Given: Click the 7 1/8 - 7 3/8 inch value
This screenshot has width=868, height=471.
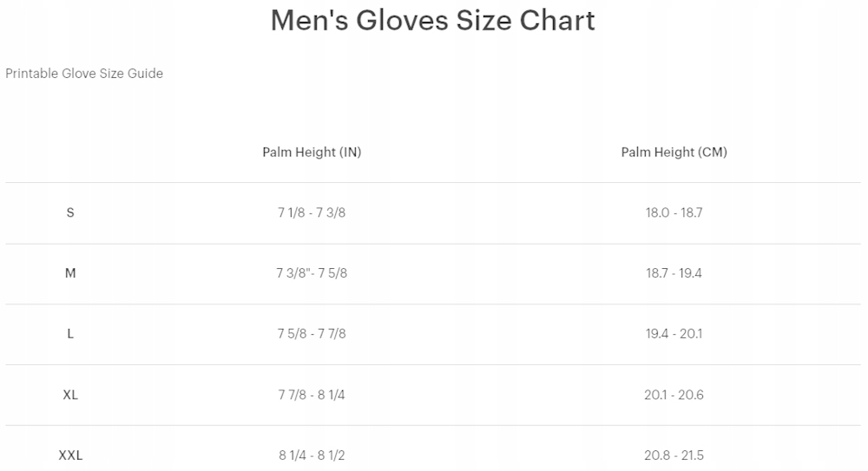Looking at the screenshot, I should click(312, 213).
